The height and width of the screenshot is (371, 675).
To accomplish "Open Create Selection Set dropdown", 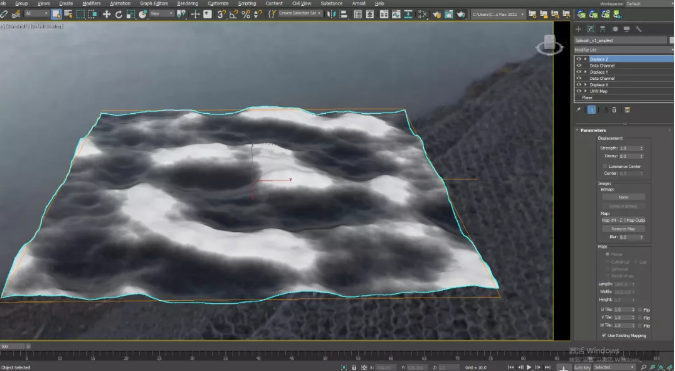I will 300,14.
